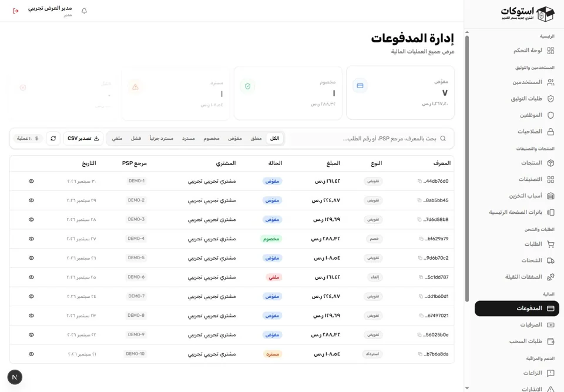This screenshot has width=564, height=392.
Task: View details eye icon for DEMO-3
Action: 31,220
